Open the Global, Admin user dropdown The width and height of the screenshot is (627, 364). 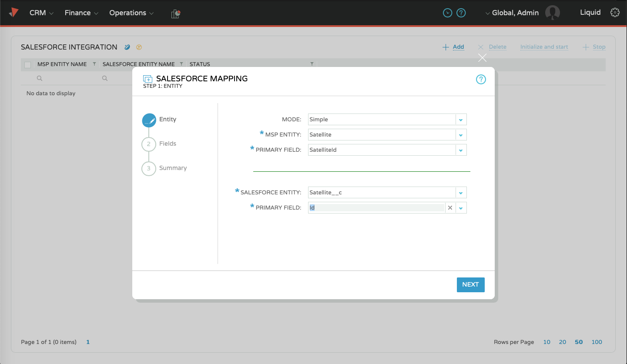click(512, 13)
